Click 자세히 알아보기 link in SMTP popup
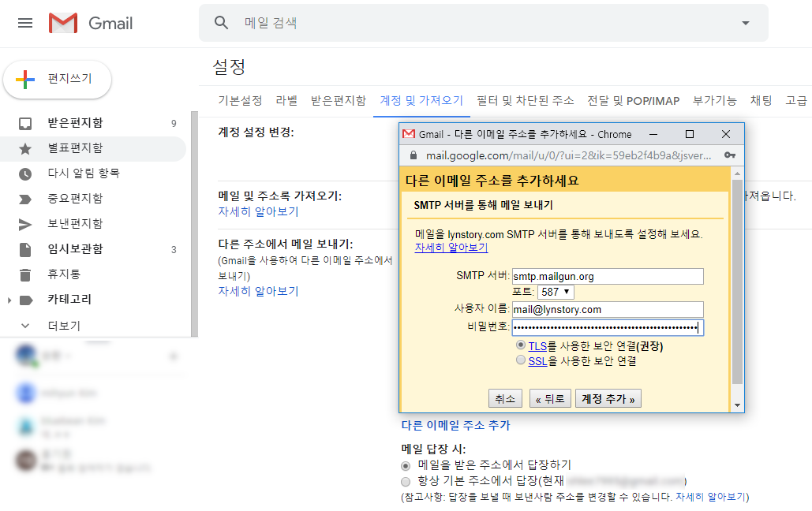Viewport: 812px width, 511px height. [451, 248]
